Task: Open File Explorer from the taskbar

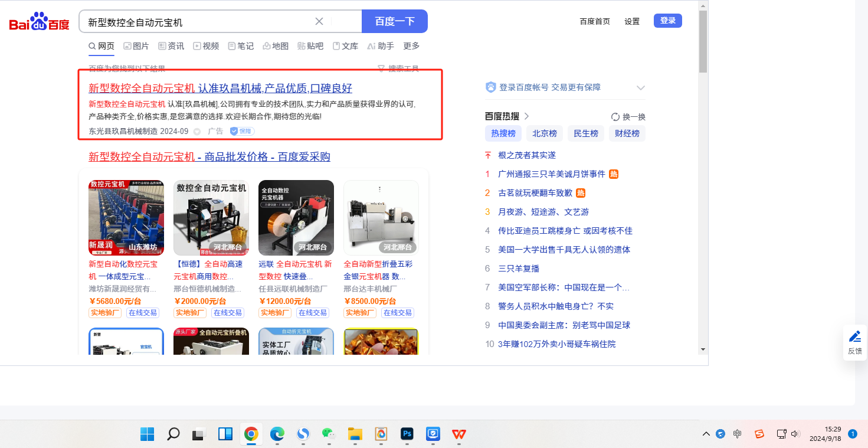Action: [355, 434]
